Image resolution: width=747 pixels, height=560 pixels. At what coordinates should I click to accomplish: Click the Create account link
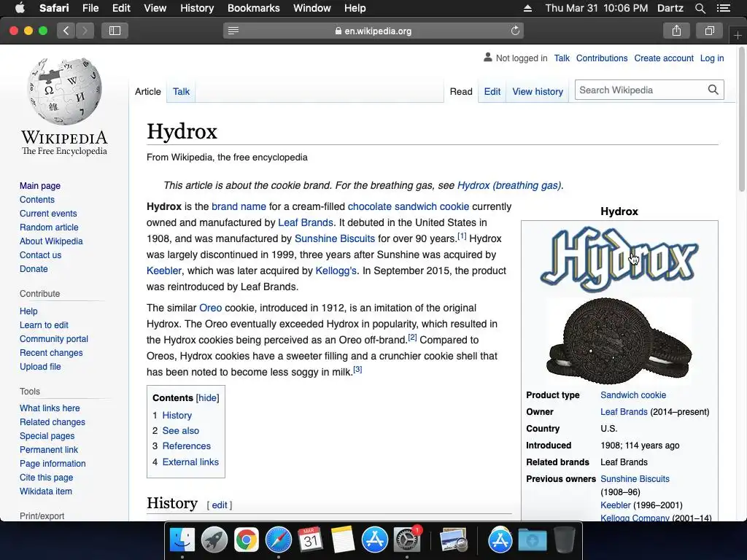click(664, 58)
